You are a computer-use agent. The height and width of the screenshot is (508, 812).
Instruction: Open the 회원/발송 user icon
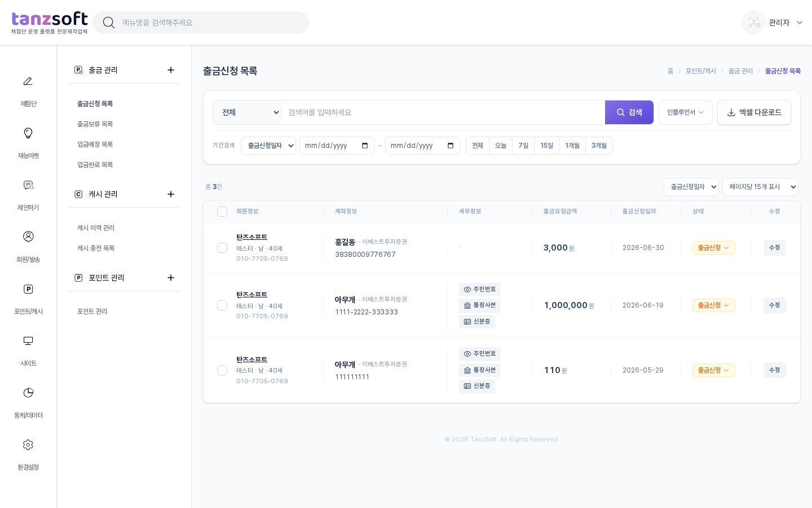point(28,237)
